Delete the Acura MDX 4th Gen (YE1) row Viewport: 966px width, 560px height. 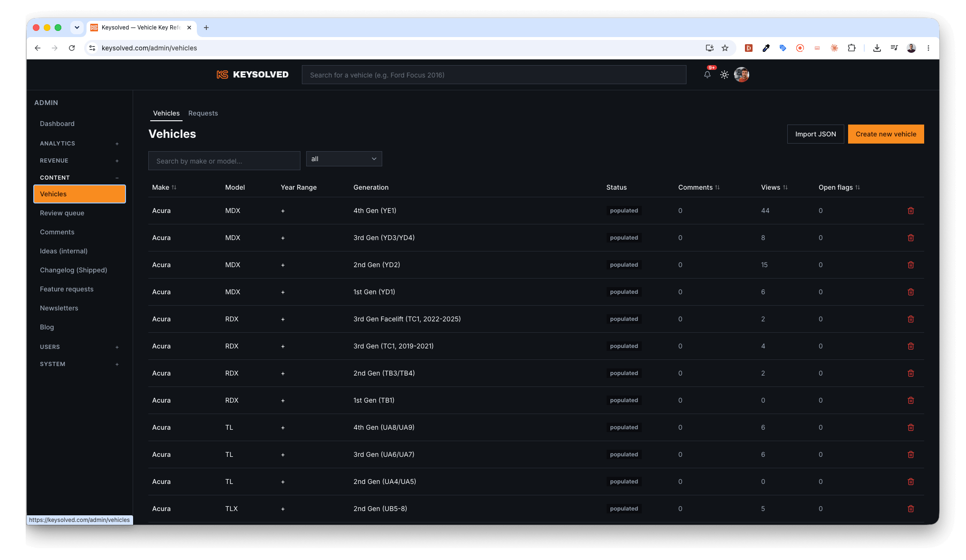point(911,211)
